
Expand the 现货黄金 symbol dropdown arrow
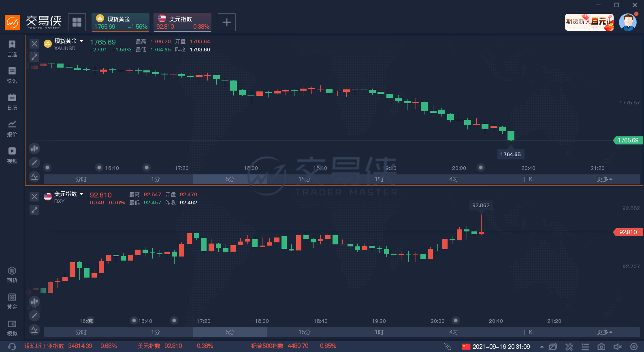pyautogui.click(x=81, y=41)
